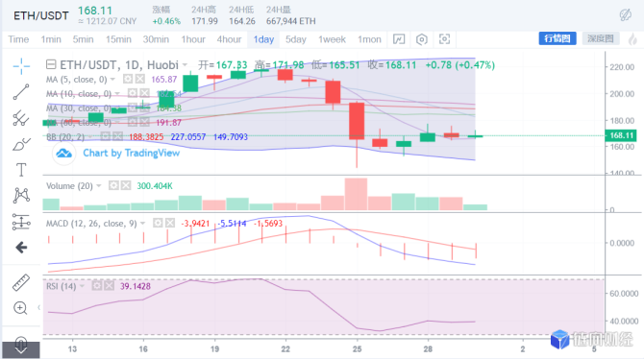The width and height of the screenshot is (644, 359).
Task: Click the flame icon beside the depth chart tab
Action: (x=632, y=39)
